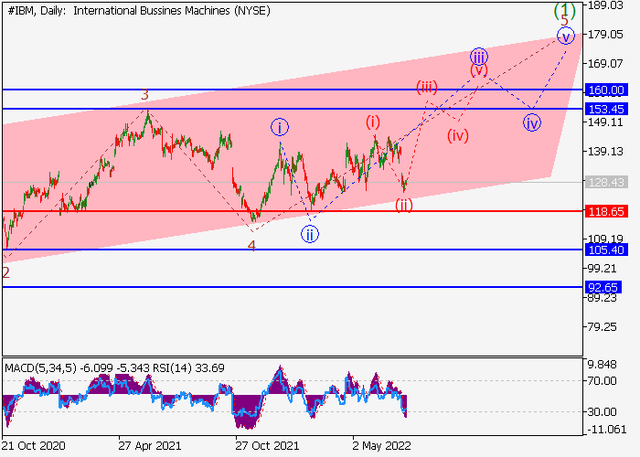
Task: Click the 79.25 price axis label
Action: pos(602,327)
